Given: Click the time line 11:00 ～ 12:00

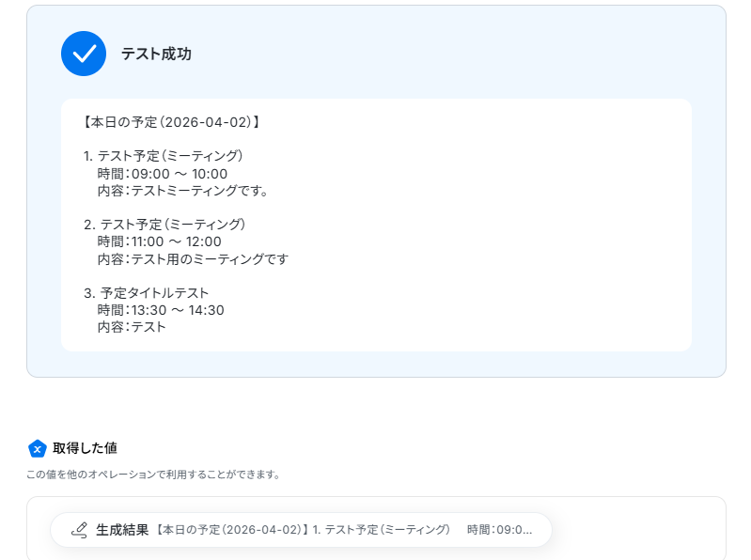Looking at the screenshot, I should [160, 241].
